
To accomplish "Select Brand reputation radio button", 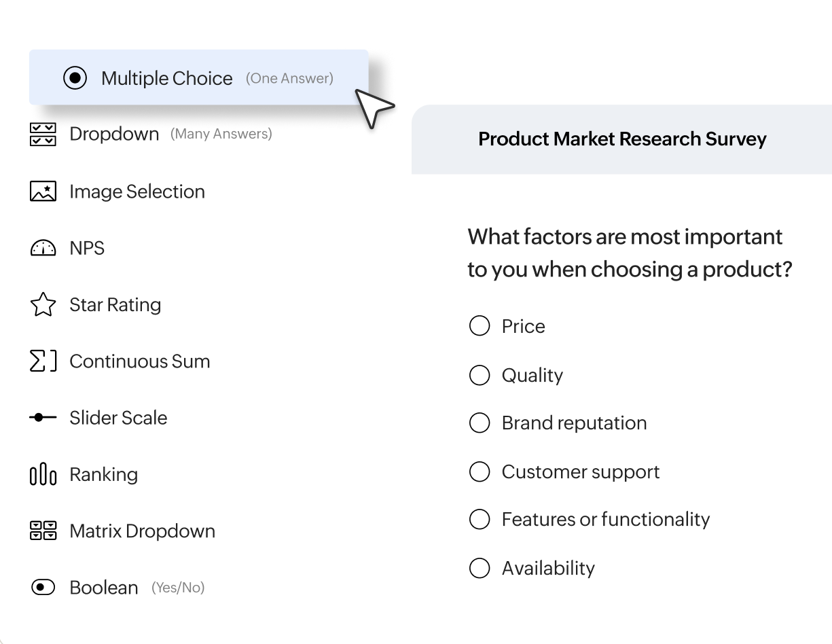I will 480,423.
